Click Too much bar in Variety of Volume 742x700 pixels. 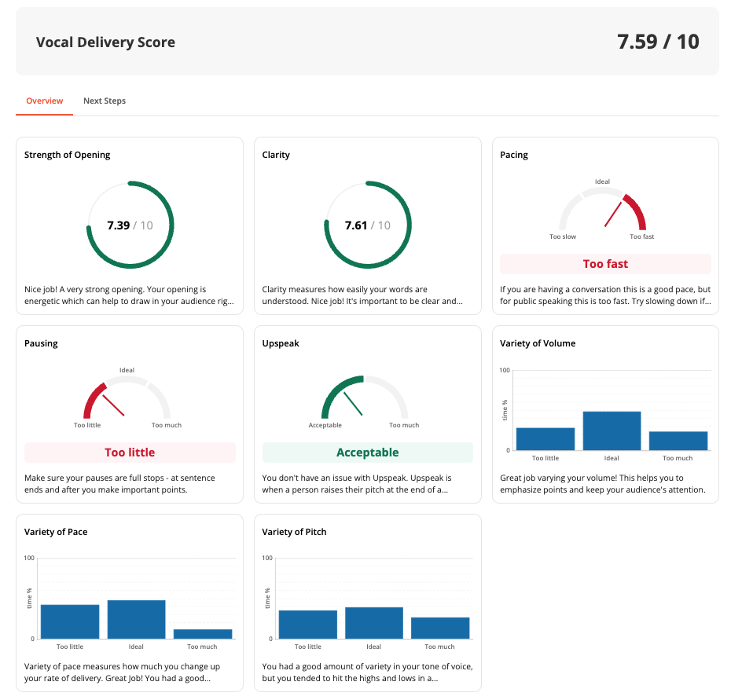click(x=678, y=441)
